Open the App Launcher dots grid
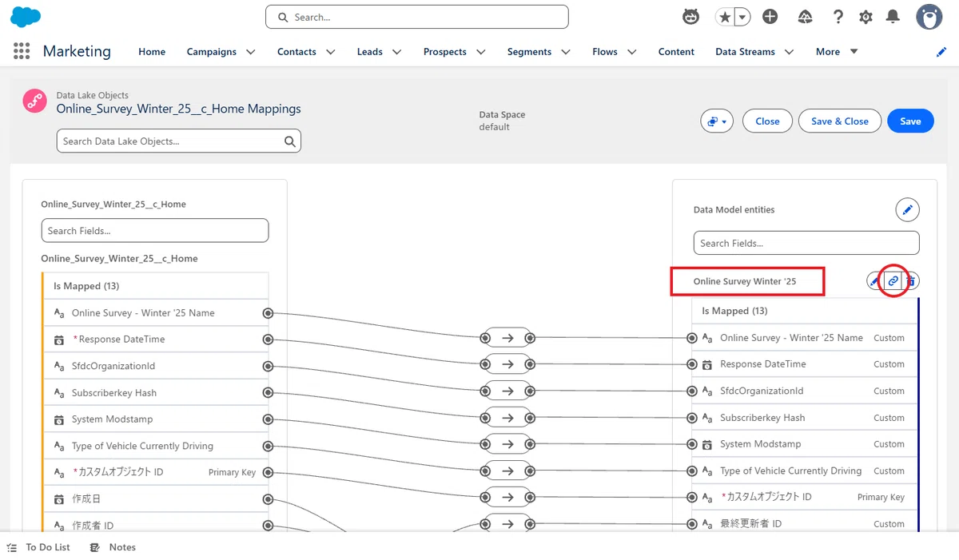The height and width of the screenshot is (560, 959). [x=22, y=51]
